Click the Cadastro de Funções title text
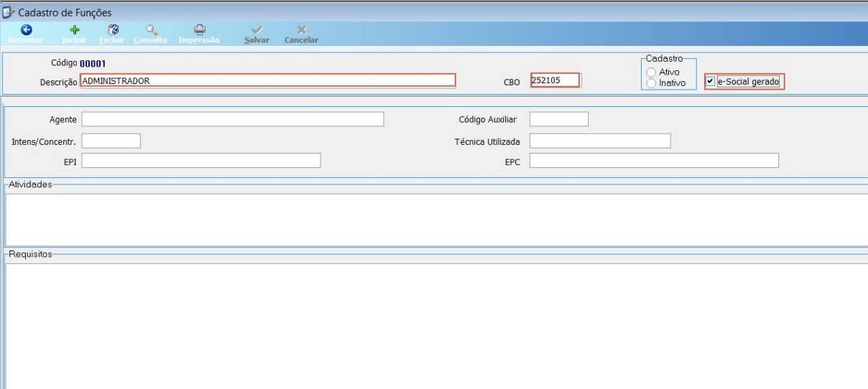This screenshot has height=389, width=868. (65, 12)
